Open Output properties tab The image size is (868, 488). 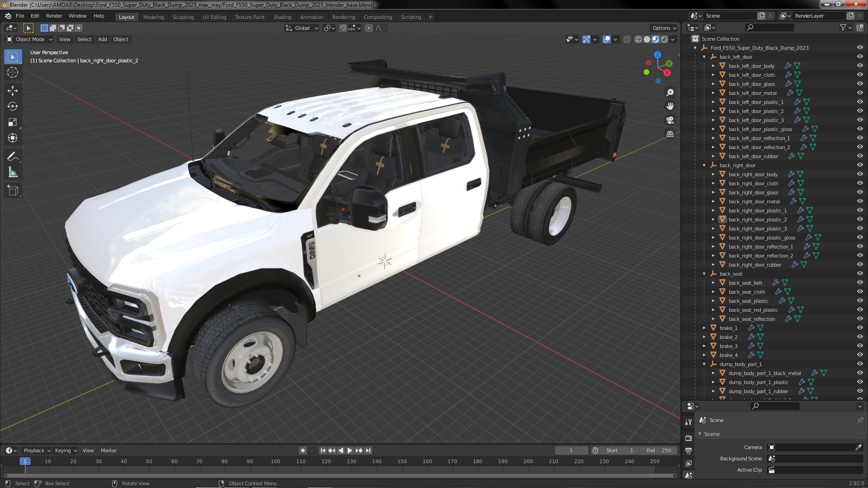click(x=689, y=451)
